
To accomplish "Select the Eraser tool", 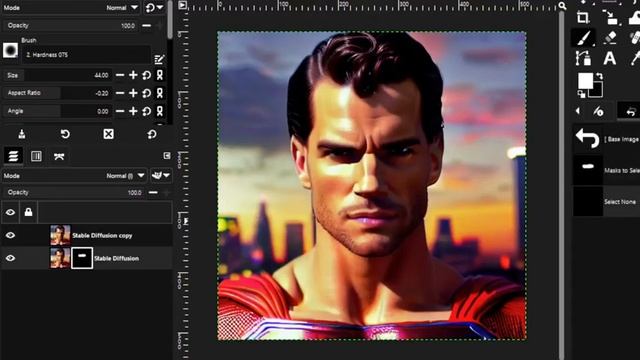I will [x=610, y=38].
